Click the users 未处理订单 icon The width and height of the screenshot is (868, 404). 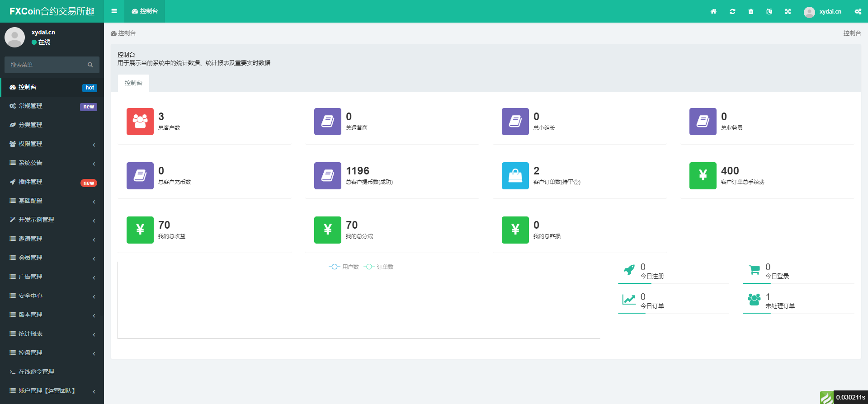point(754,299)
